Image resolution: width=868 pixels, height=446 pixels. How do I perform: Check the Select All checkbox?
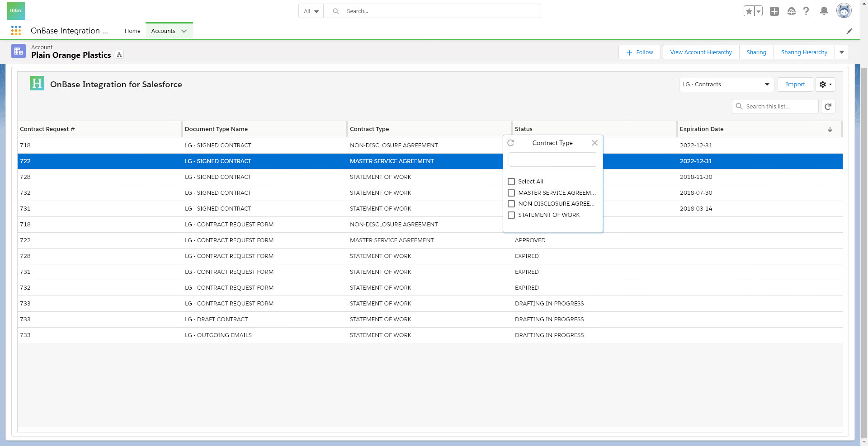click(511, 182)
